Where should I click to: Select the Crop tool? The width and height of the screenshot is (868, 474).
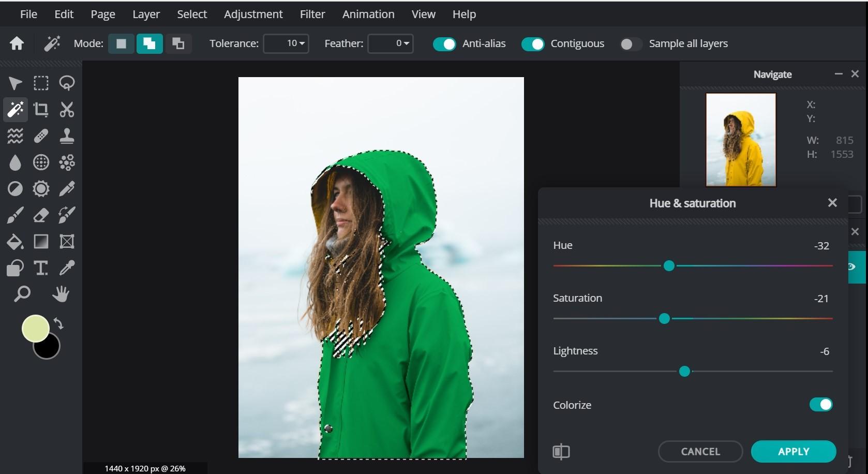(41, 110)
